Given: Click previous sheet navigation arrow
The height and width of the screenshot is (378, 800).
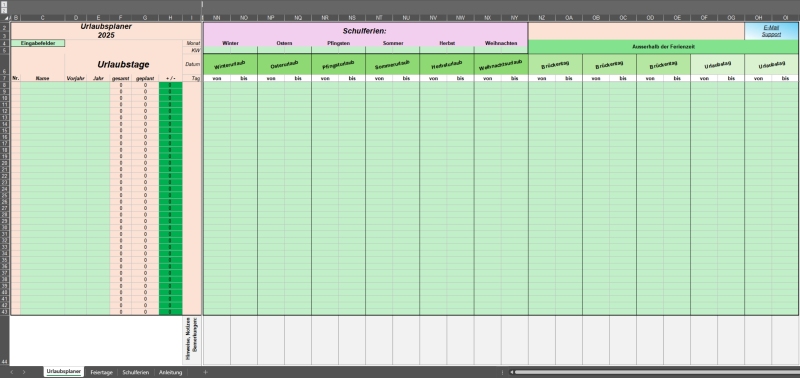Looking at the screenshot, I should tap(12, 372).
